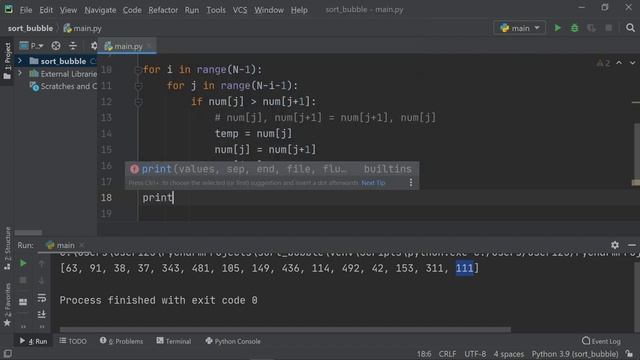Click the Stop square in top toolbar

point(608,28)
